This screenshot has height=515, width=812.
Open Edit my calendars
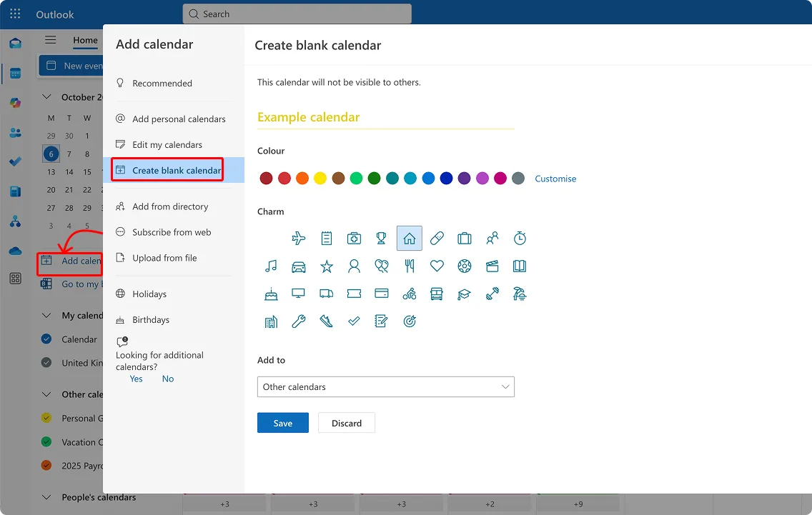[x=165, y=144]
